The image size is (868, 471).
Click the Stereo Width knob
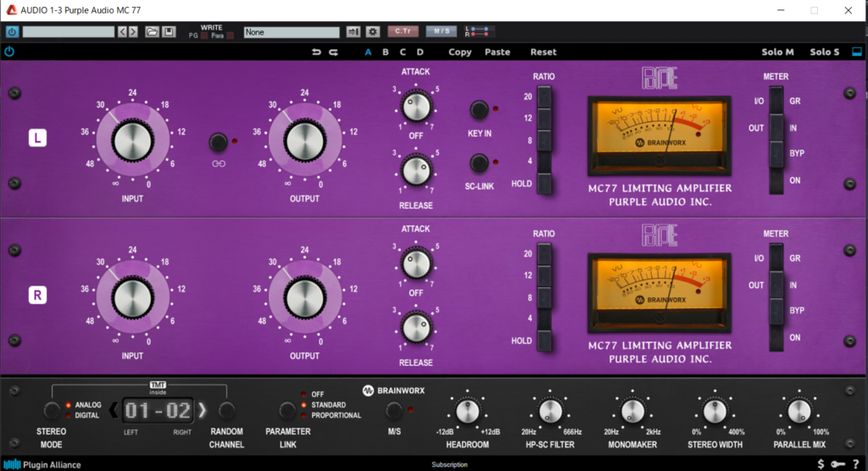tap(715, 411)
